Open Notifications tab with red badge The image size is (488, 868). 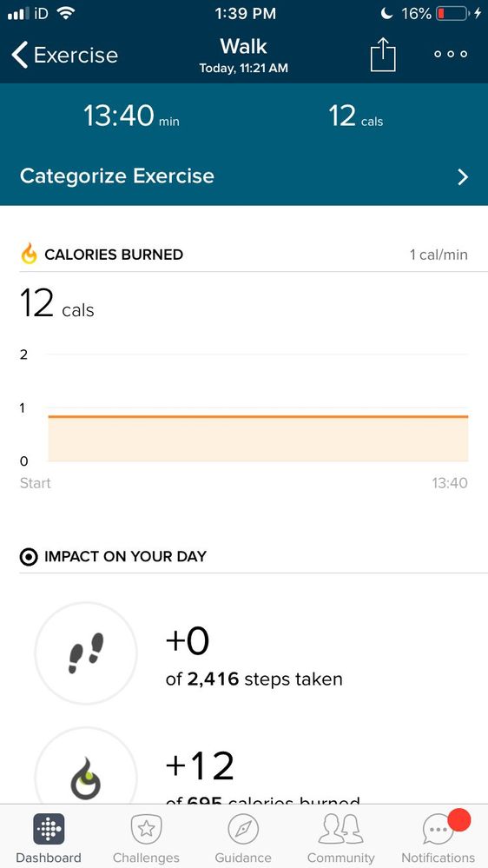(x=439, y=838)
